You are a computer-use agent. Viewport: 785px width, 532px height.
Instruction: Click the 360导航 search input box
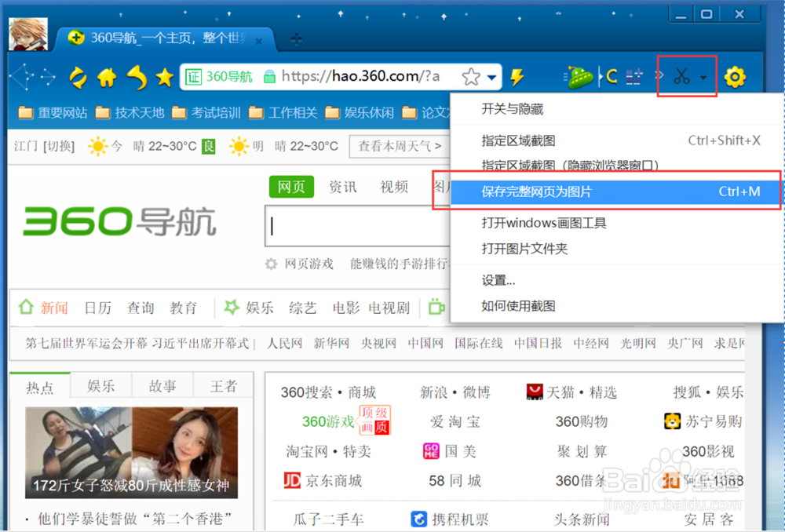(357, 226)
